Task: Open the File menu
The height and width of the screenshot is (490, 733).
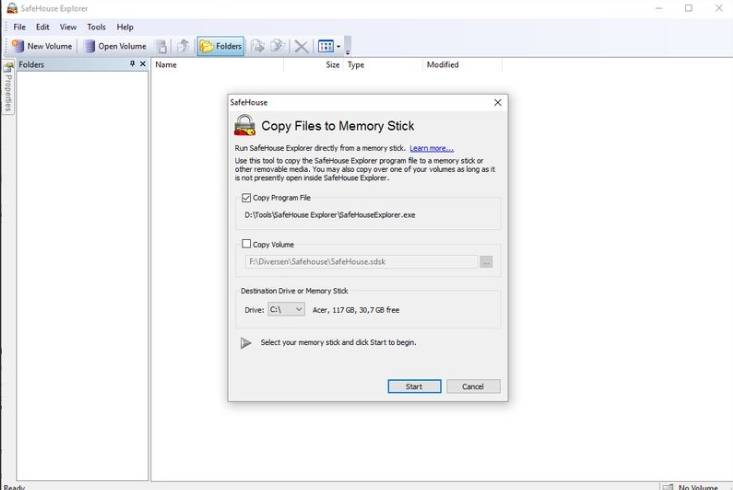Action: click(x=20, y=27)
